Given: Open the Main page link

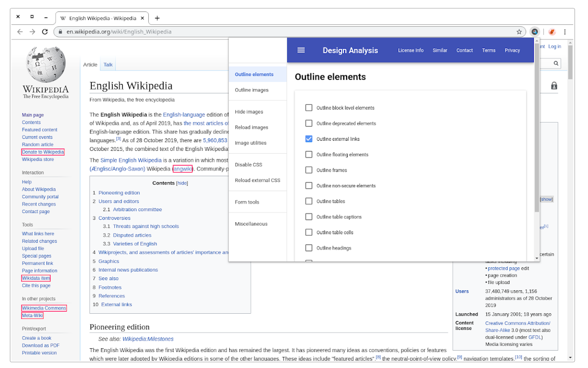Looking at the screenshot, I should tap(33, 115).
